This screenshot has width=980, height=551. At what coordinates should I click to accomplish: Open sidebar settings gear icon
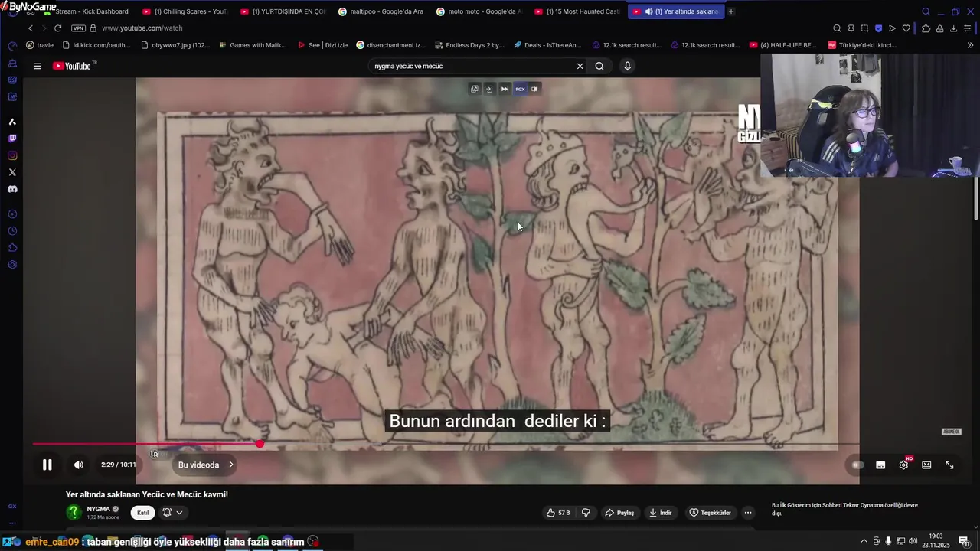(x=12, y=265)
